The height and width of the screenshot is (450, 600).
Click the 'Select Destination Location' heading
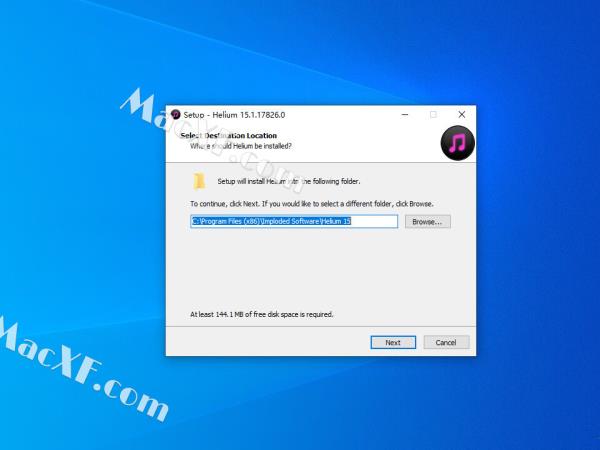click(228, 135)
